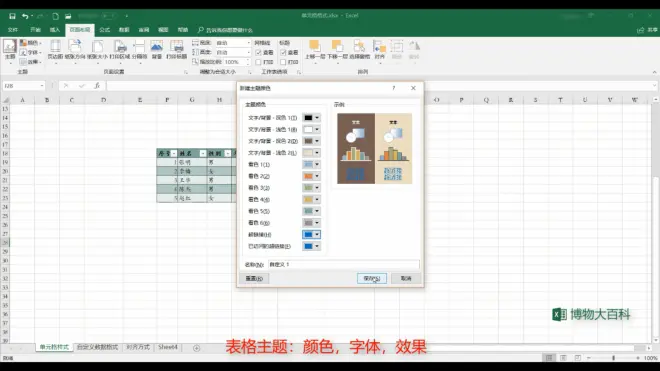Viewport: 660px width, 371px height.
Task: Select the Sheet4 sheet tab
Action: point(168,347)
